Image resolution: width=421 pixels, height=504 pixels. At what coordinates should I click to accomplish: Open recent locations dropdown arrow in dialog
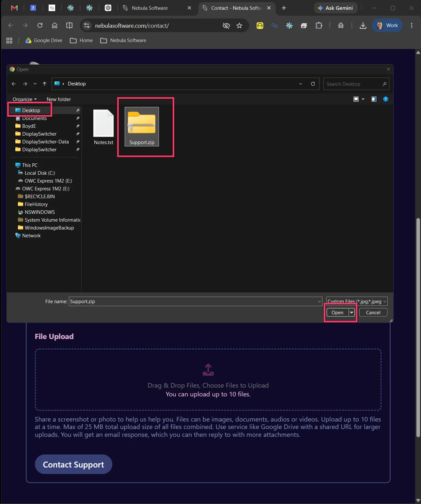click(35, 84)
